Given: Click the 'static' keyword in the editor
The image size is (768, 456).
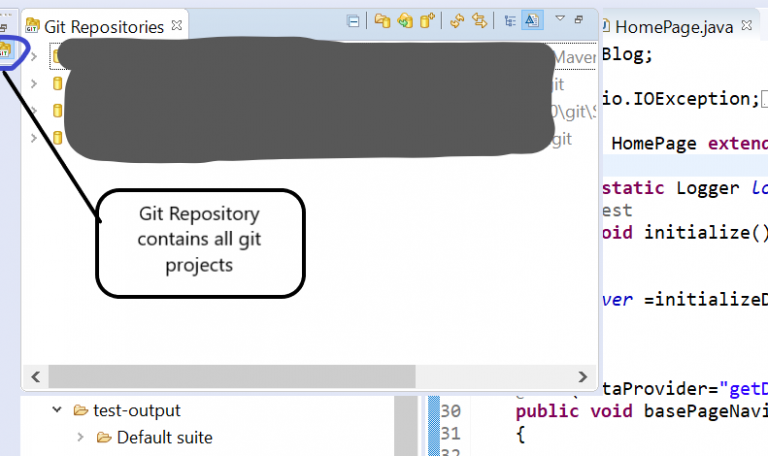Looking at the screenshot, I should (x=633, y=188).
